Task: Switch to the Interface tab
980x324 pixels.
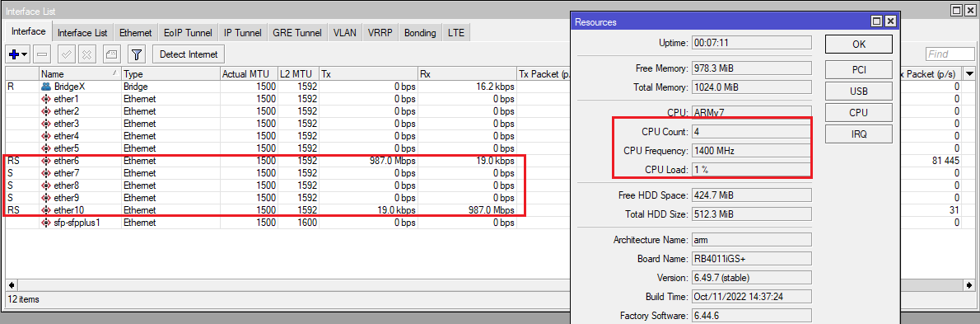Action: pyautogui.click(x=28, y=32)
